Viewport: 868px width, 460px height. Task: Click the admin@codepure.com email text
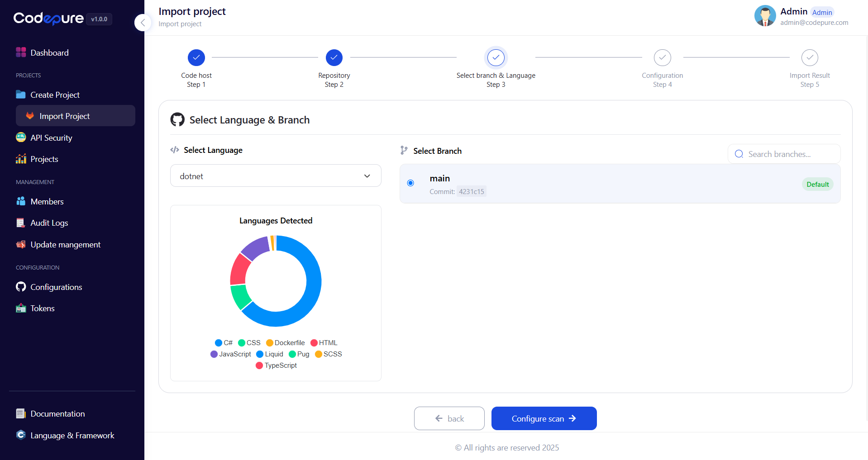pos(814,23)
